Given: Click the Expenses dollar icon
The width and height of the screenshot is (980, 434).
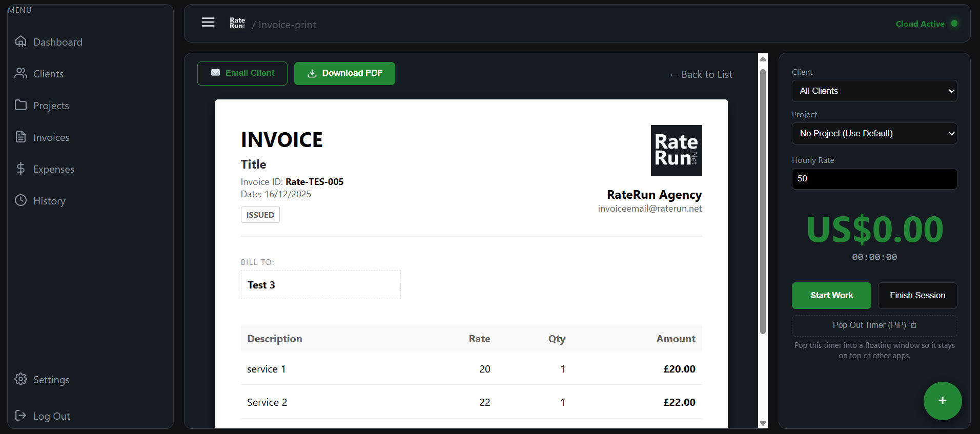Looking at the screenshot, I should click(x=21, y=169).
